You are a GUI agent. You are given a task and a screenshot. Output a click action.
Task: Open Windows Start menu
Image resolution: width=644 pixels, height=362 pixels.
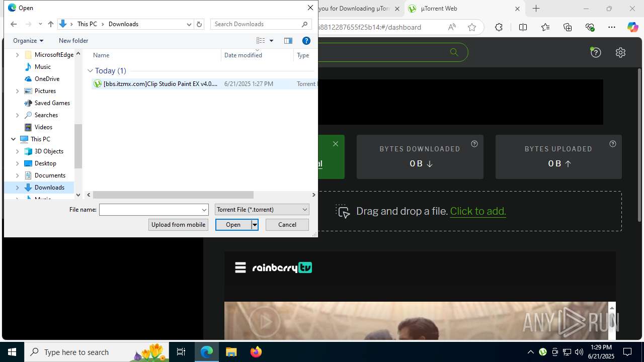12,352
